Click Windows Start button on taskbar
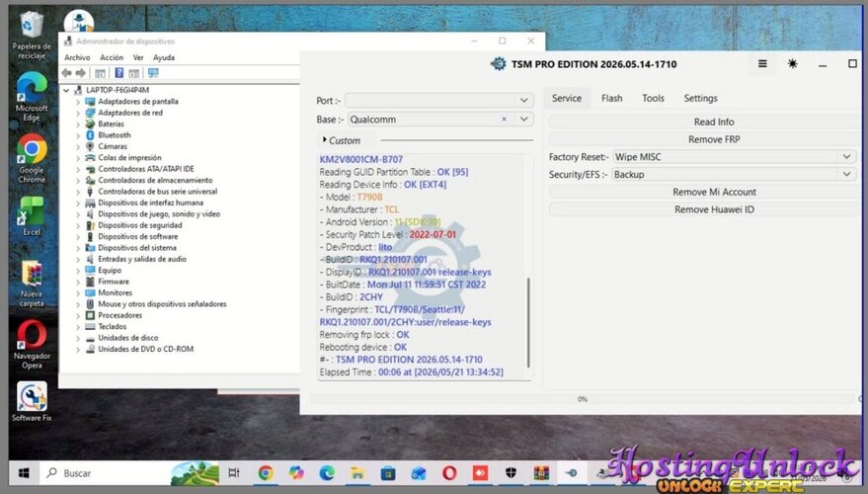 (24, 473)
